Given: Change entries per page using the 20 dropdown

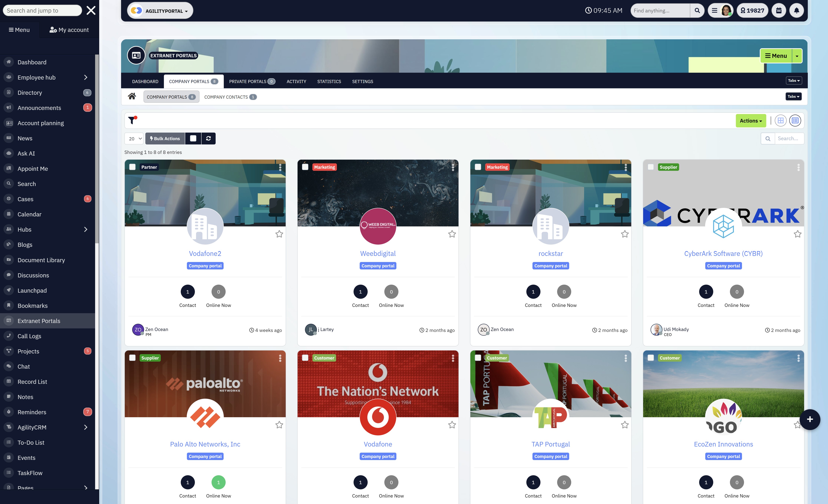Looking at the screenshot, I should click(x=133, y=138).
